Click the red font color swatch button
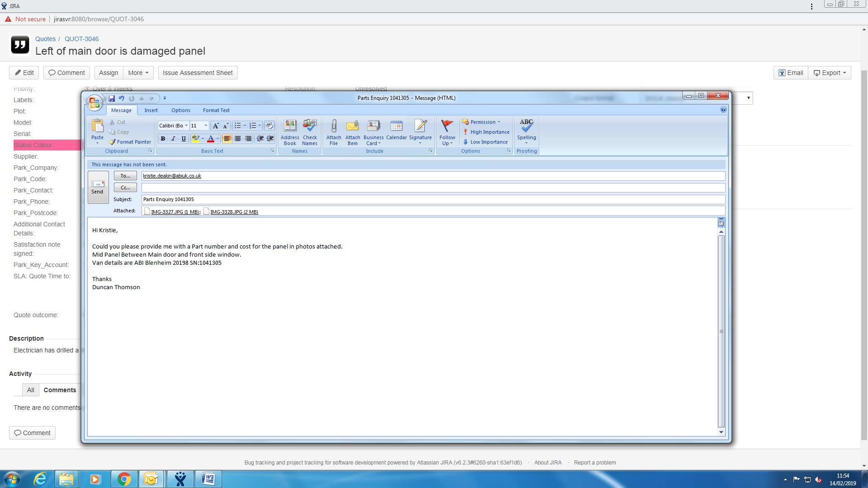This screenshot has height=488, width=868. (x=210, y=139)
